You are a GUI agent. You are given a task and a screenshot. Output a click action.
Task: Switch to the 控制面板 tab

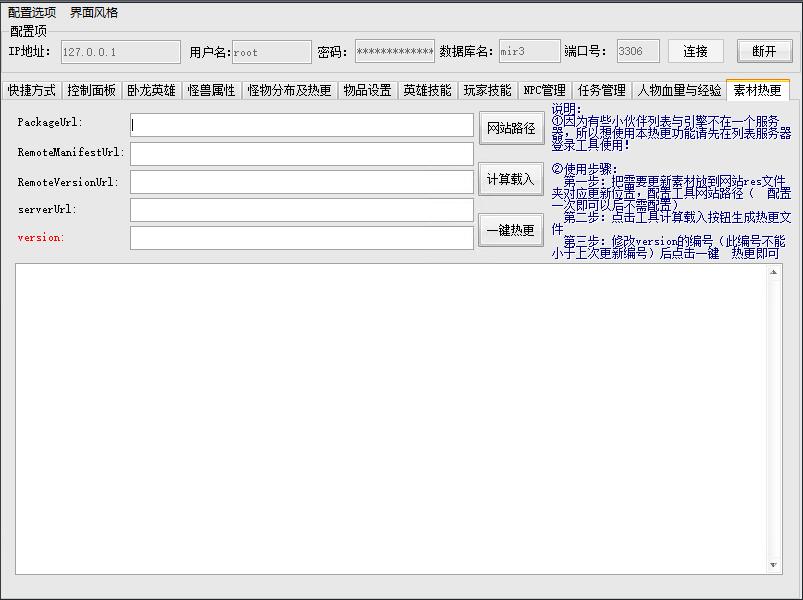[91, 91]
